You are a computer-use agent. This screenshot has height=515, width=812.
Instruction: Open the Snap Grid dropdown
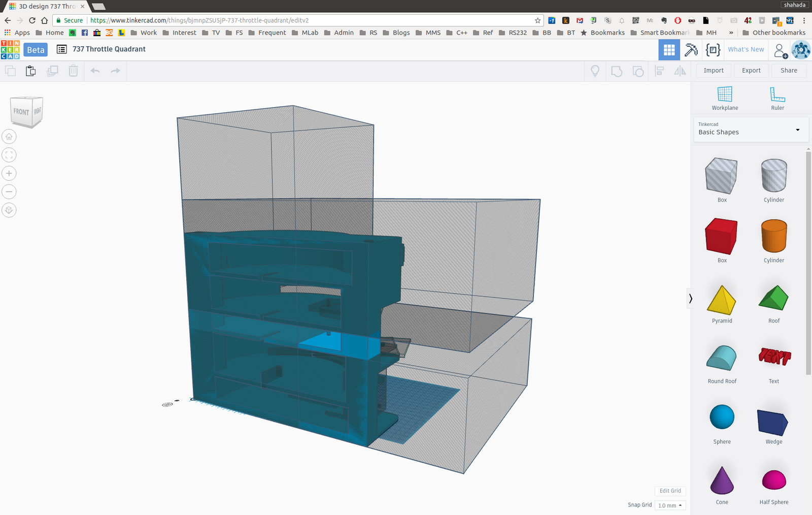point(670,505)
